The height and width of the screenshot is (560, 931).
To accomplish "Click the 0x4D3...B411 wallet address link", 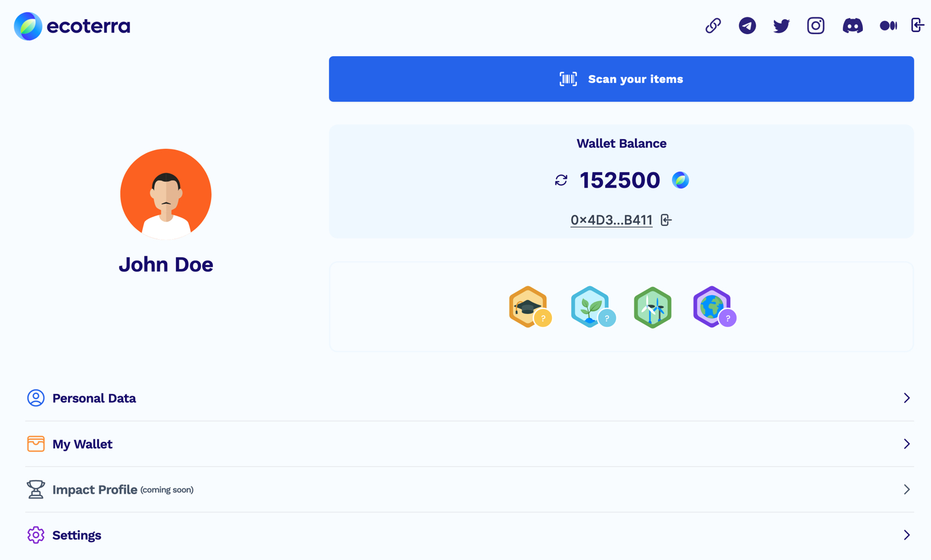I will pos(611,220).
